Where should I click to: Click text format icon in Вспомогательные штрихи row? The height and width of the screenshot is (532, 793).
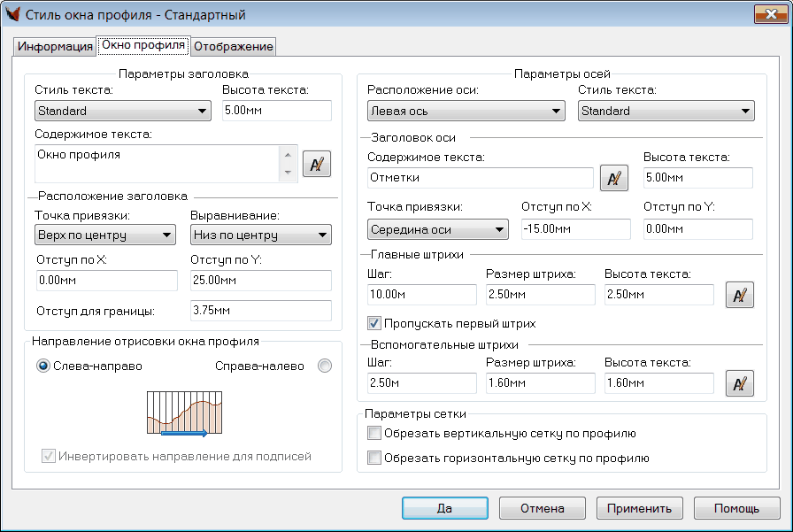point(739,382)
